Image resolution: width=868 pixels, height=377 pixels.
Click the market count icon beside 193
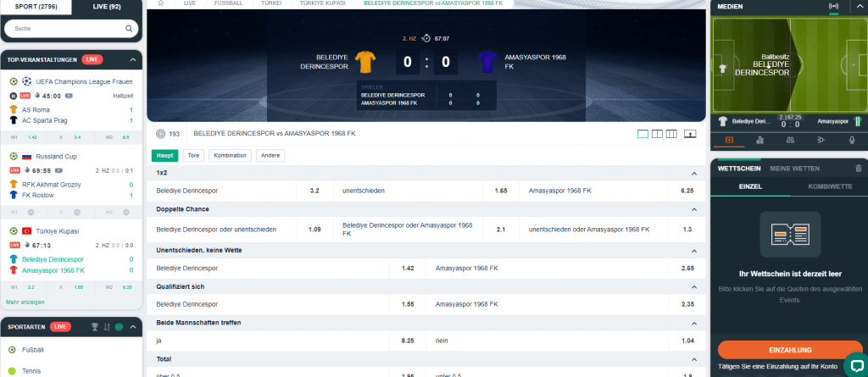[x=160, y=133]
